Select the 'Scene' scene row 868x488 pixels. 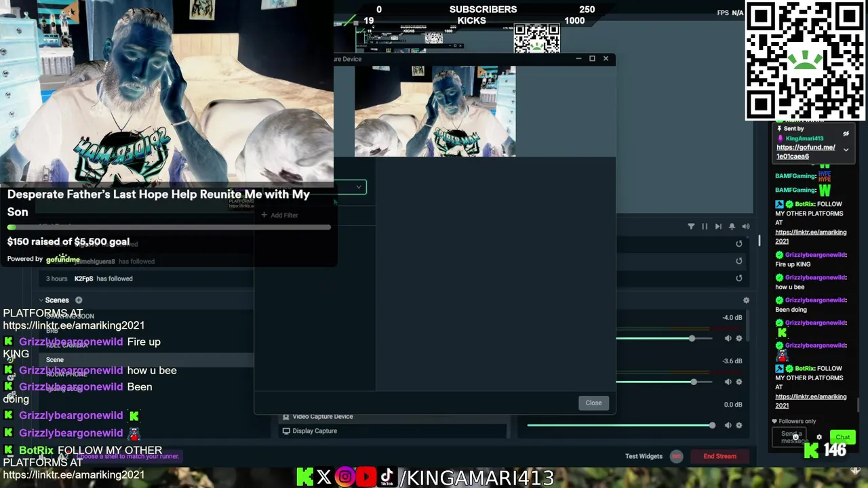pos(146,360)
